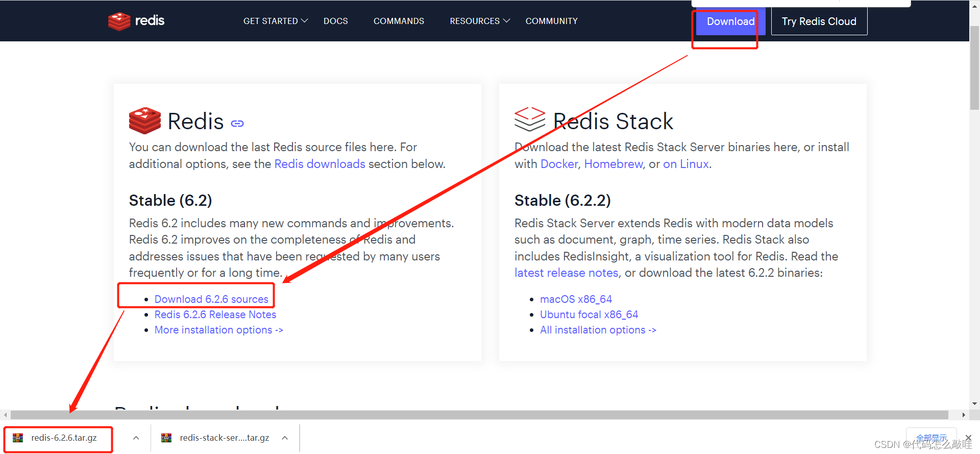Open the COMMANDS page
The image size is (980, 454).
(x=399, y=21)
